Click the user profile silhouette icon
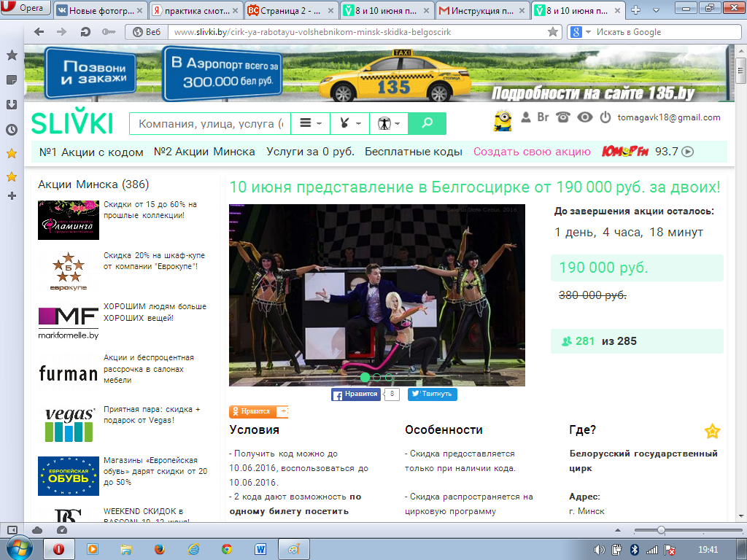 coord(525,117)
